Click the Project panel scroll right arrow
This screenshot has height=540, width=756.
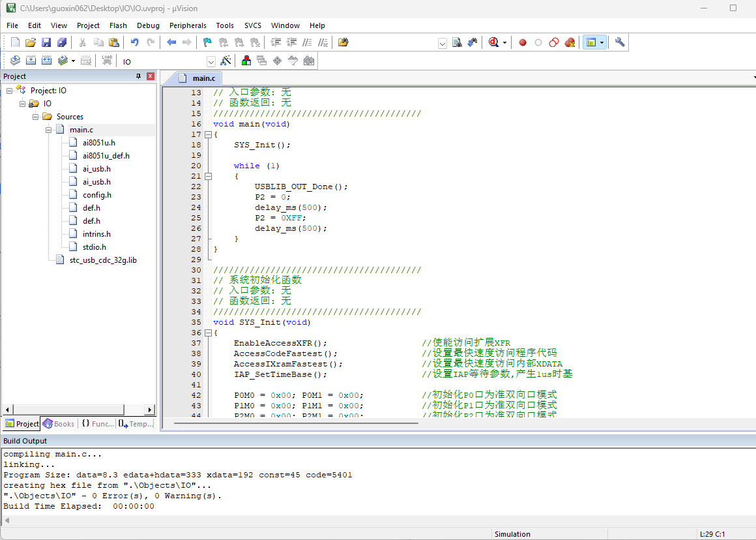coord(150,410)
